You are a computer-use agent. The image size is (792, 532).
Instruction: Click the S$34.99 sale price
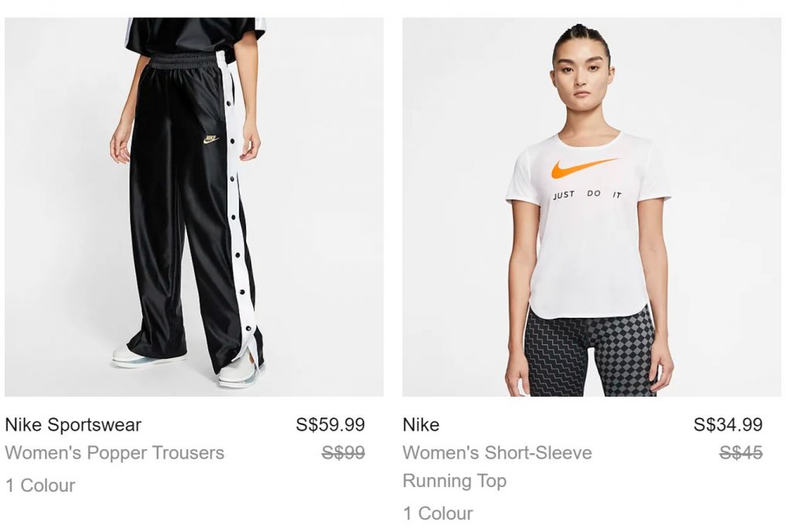728,425
